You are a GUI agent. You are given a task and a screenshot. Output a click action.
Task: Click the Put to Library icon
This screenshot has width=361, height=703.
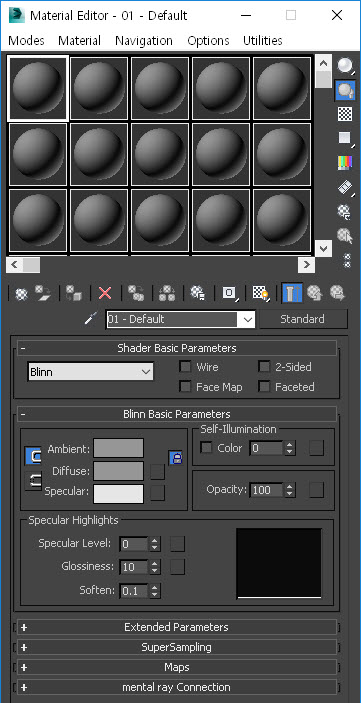tap(197, 293)
